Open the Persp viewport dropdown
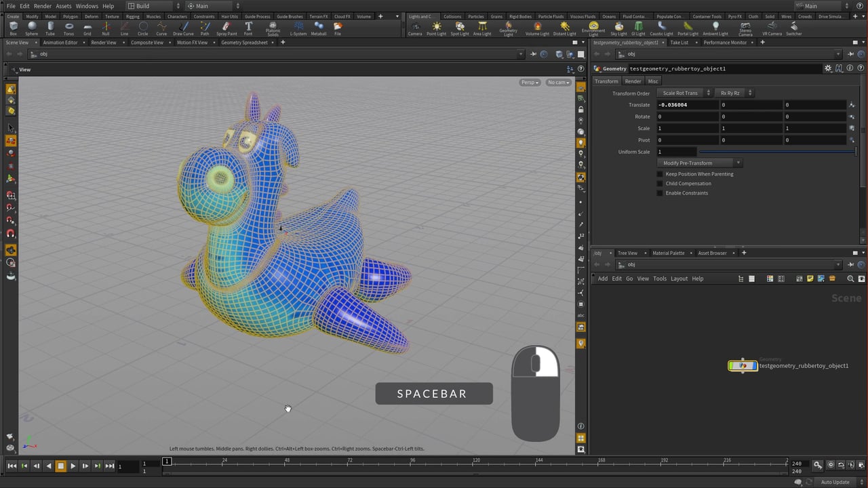 530,83
